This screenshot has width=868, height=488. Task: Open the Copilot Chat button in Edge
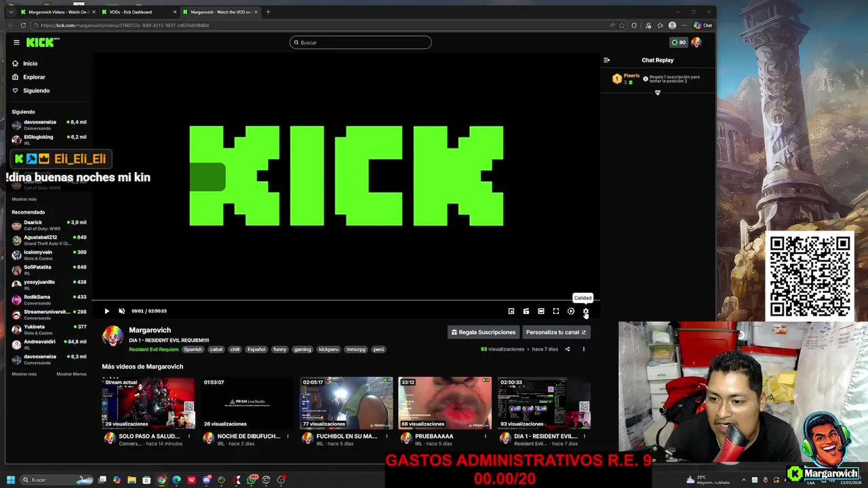click(x=703, y=26)
